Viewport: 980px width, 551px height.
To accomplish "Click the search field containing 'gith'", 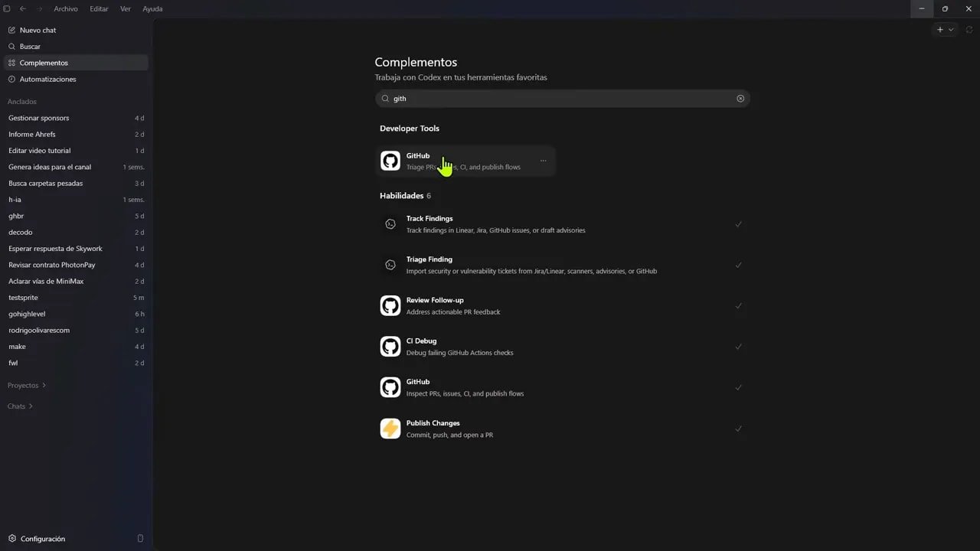I will 562,98.
